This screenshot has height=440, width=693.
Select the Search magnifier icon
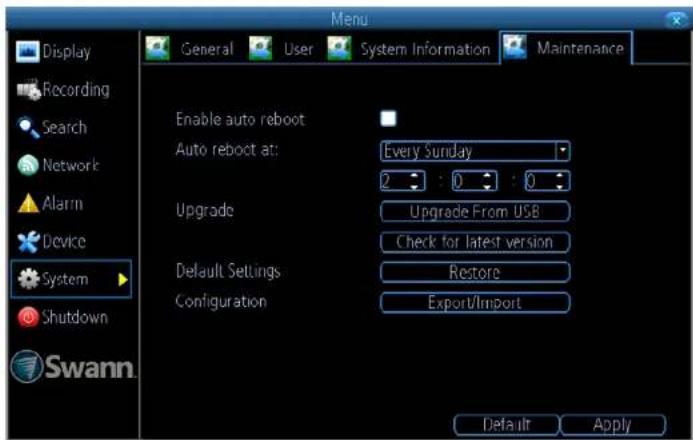[28, 128]
